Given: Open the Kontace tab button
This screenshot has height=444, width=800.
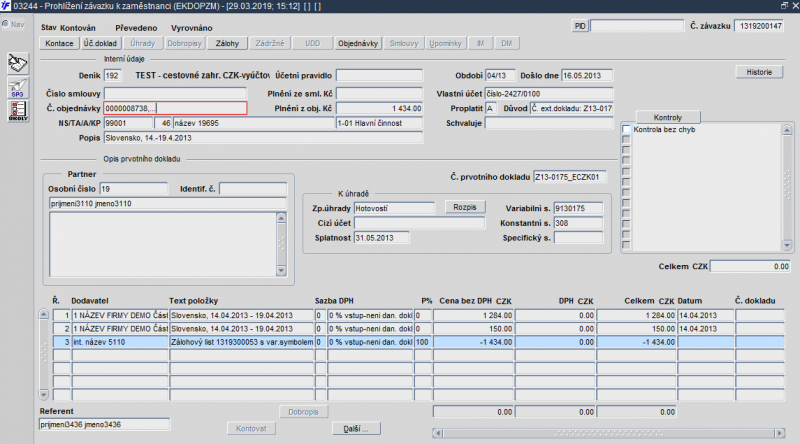Looking at the screenshot, I should [59, 44].
